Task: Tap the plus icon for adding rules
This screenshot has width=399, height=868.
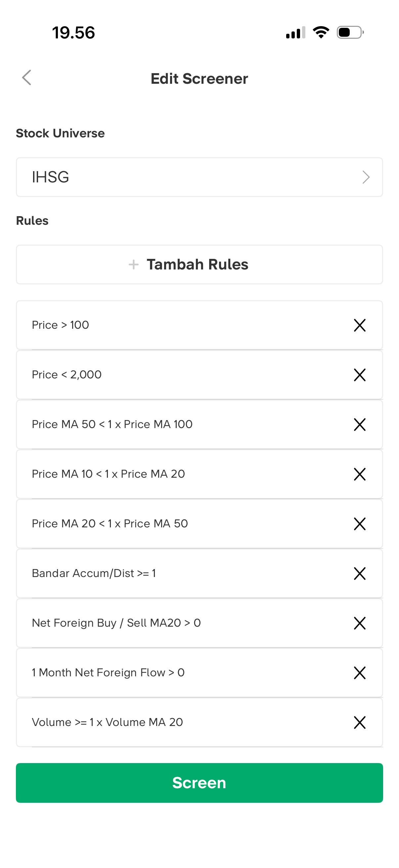Action: [134, 265]
